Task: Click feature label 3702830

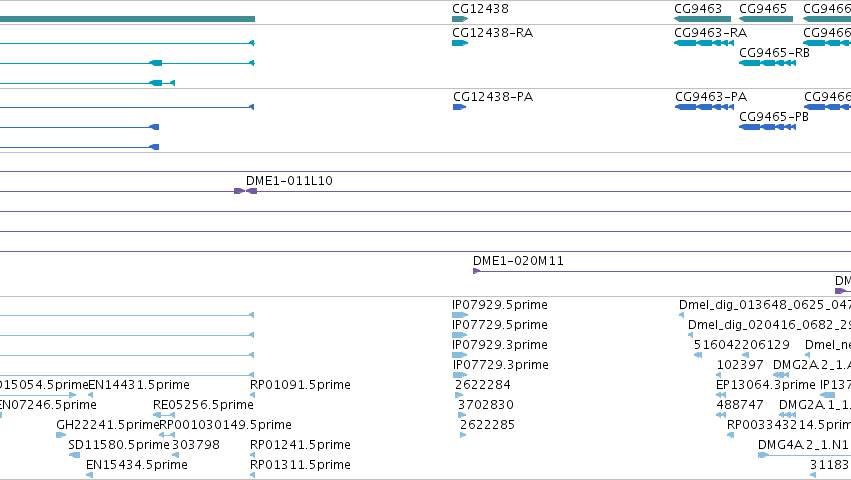Action: coord(486,405)
